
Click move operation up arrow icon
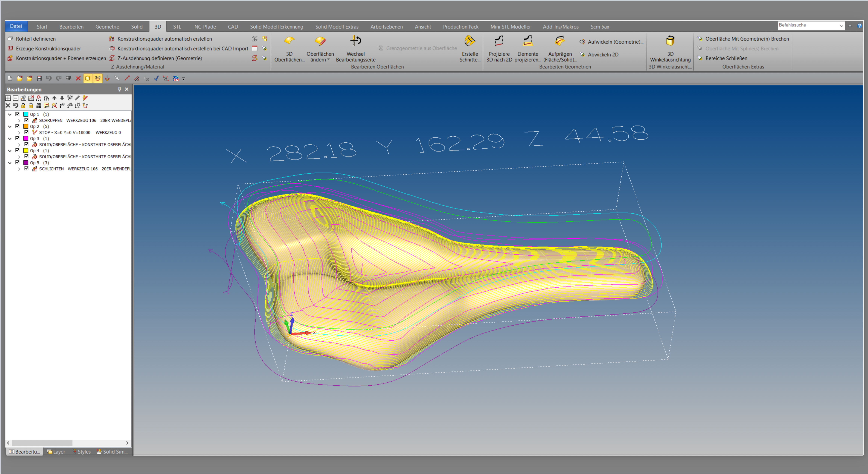tap(54, 98)
